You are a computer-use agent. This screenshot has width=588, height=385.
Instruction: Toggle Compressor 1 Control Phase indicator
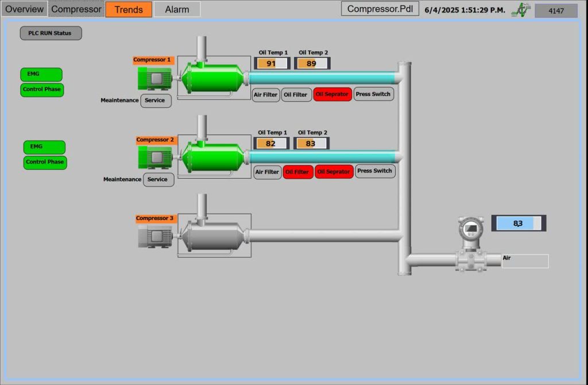click(x=42, y=90)
